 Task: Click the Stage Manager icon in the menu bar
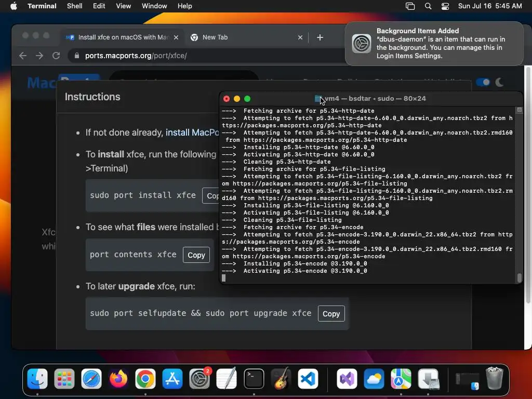coord(410,6)
